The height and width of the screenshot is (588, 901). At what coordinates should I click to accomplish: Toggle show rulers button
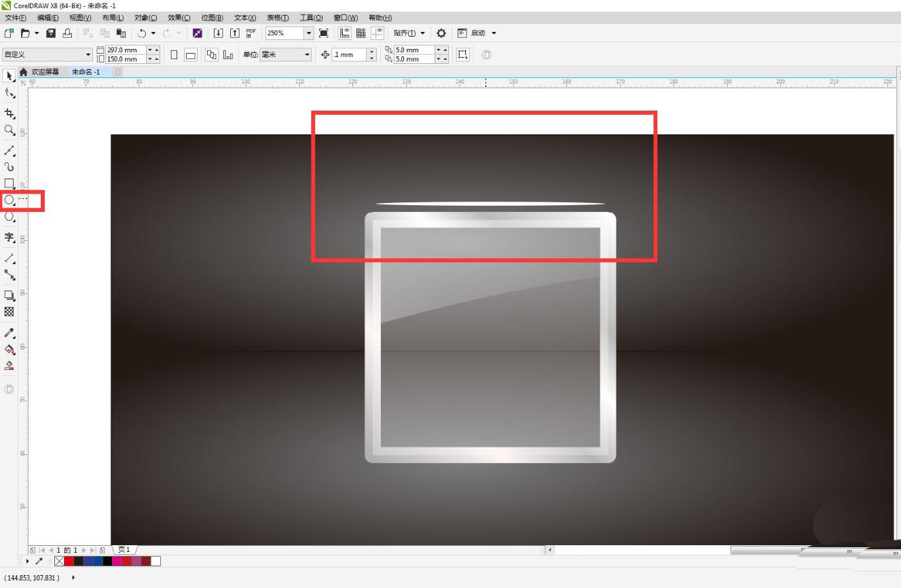[x=345, y=33]
